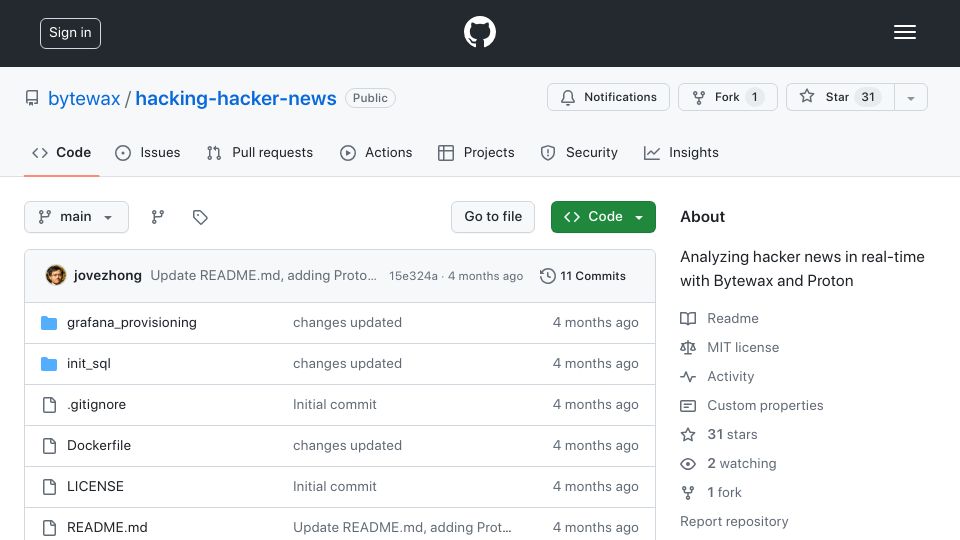960x540 pixels.
Task: Click Report repository link
Action: click(x=734, y=522)
